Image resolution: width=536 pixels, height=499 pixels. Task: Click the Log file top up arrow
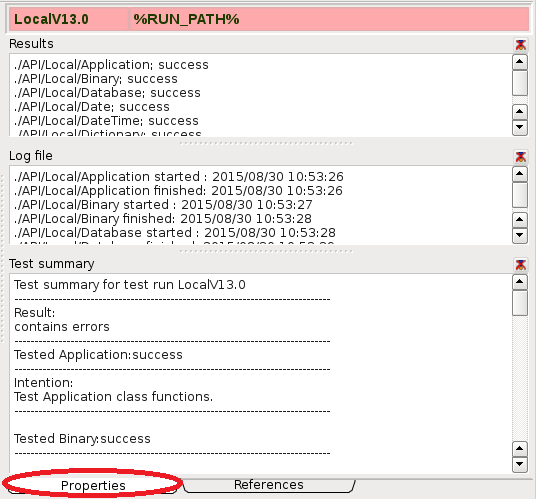click(520, 174)
